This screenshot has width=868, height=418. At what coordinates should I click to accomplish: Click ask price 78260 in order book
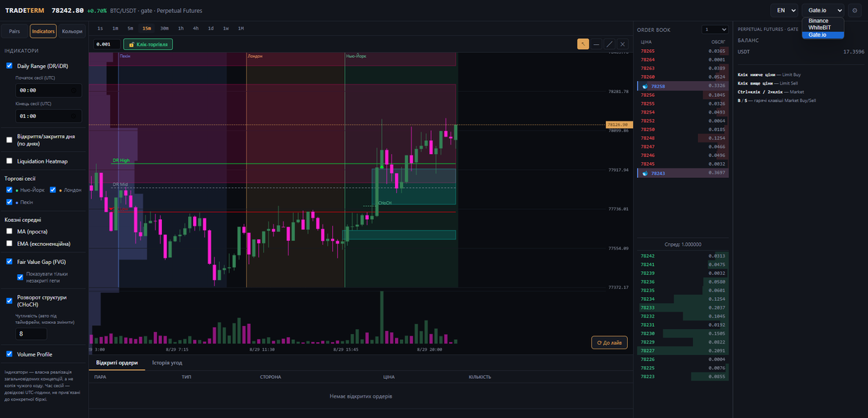pos(647,77)
